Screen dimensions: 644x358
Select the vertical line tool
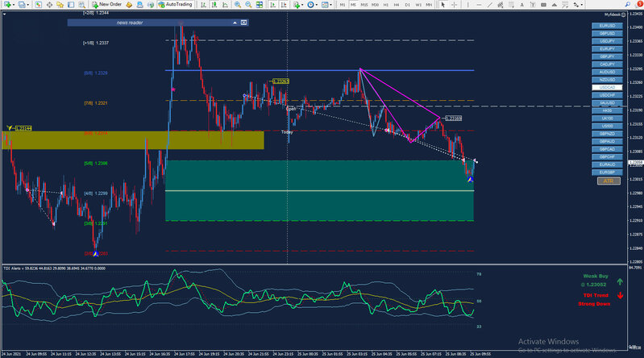click(x=467, y=5)
